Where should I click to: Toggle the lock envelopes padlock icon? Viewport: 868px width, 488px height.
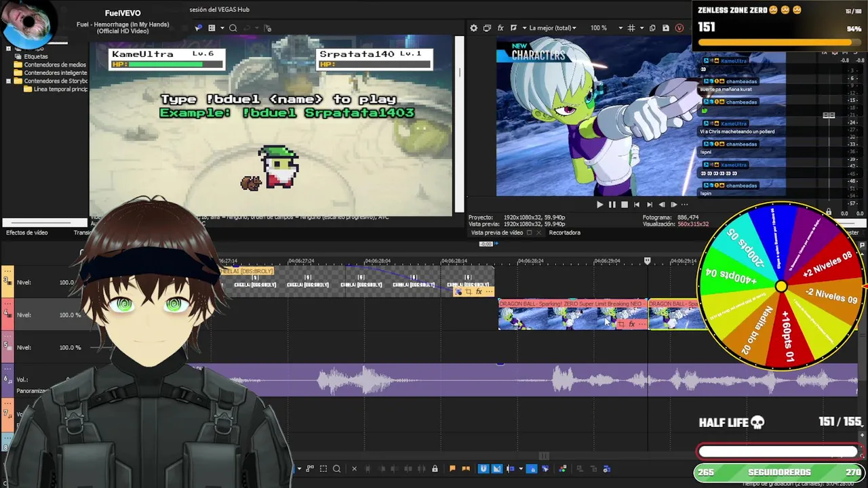435,468
